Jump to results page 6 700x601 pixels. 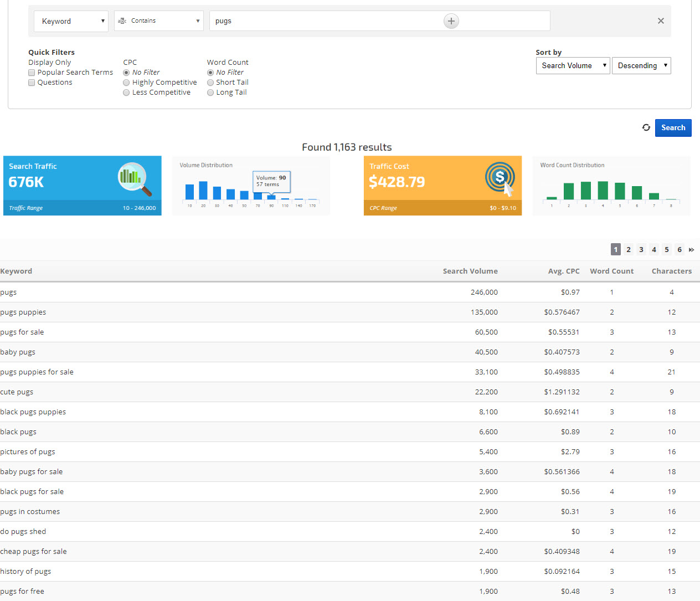click(680, 250)
